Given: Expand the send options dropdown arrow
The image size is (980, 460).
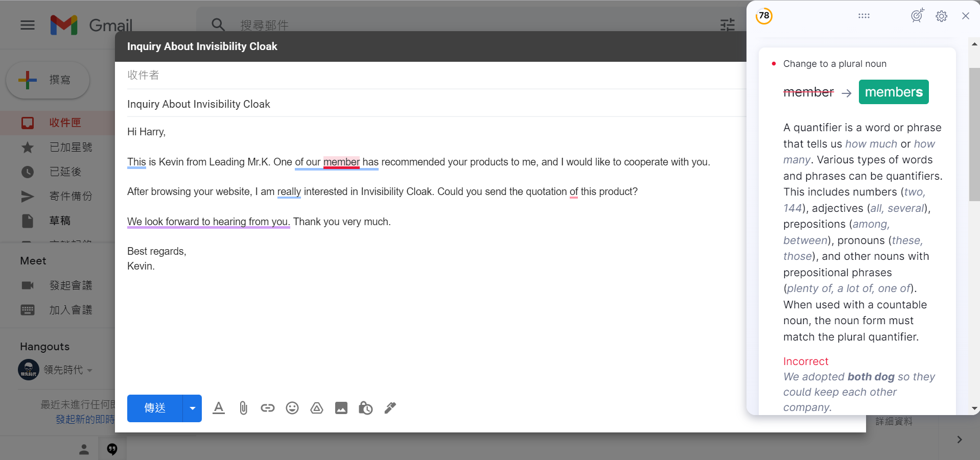Looking at the screenshot, I should 193,408.
